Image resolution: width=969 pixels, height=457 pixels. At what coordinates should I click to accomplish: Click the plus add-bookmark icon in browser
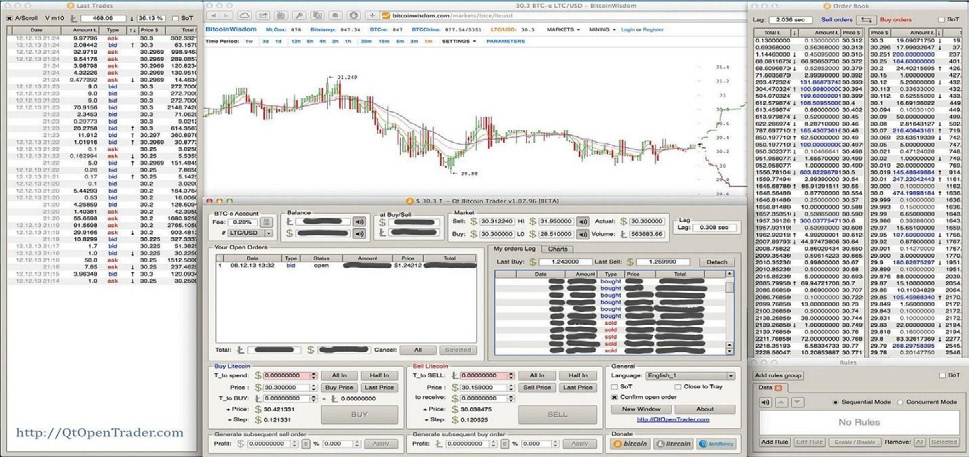click(374, 15)
